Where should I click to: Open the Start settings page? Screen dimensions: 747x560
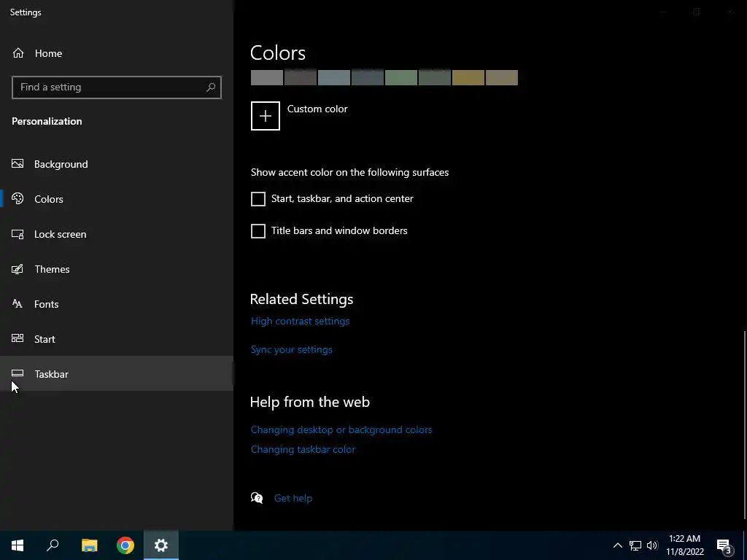[x=117, y=339]
